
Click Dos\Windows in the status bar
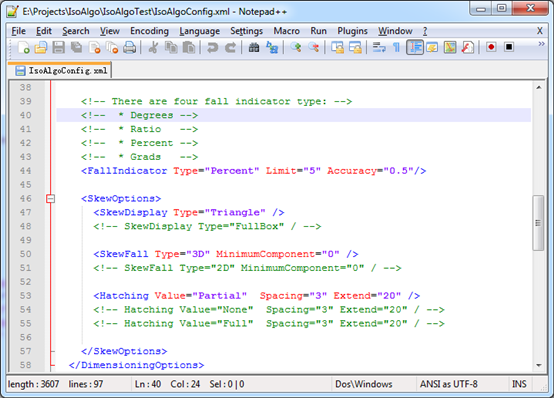pos(364,384)
